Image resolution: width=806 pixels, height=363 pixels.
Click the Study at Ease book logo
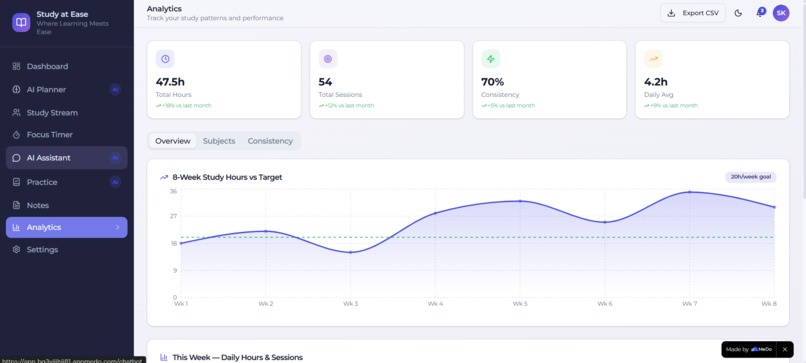tap(21, 23)
